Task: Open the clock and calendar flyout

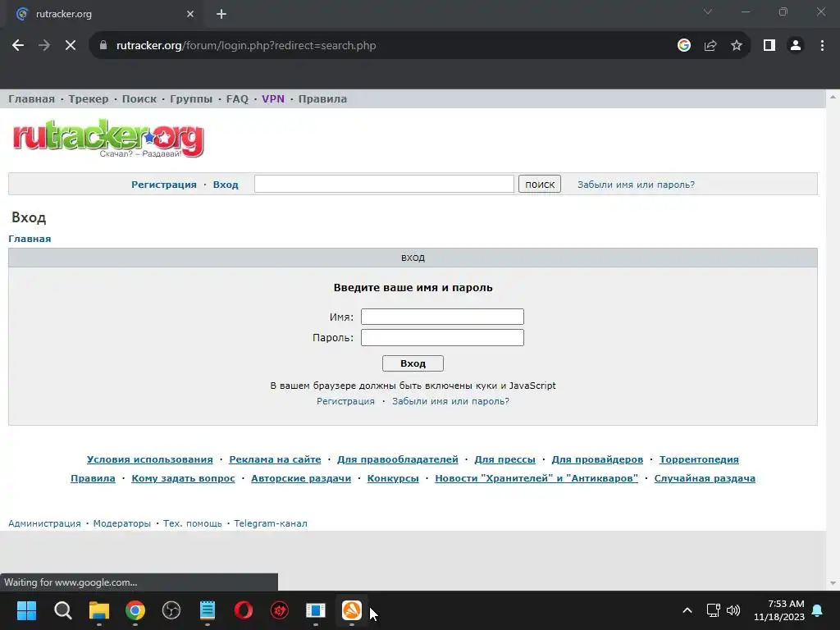Action: point(779,610)
